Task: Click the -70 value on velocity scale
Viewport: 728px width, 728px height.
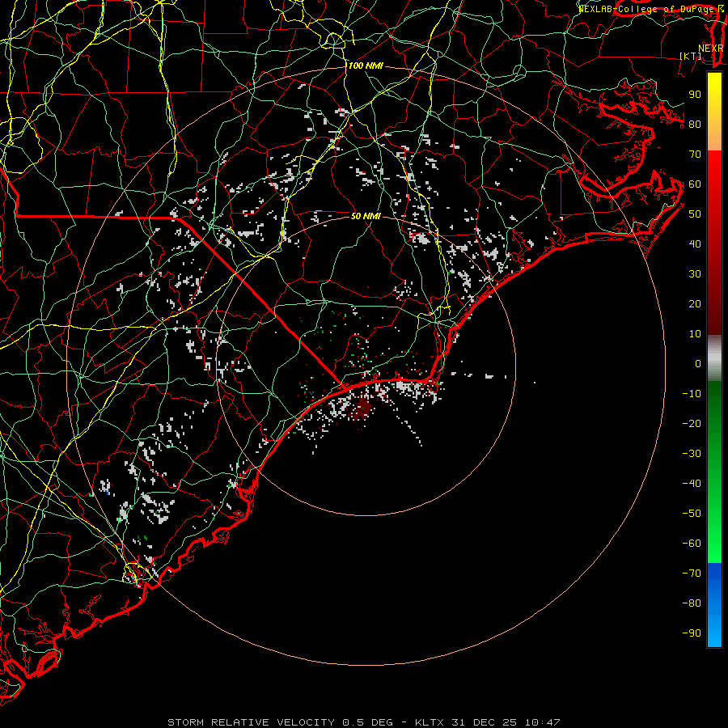Action: click(692, 574)
